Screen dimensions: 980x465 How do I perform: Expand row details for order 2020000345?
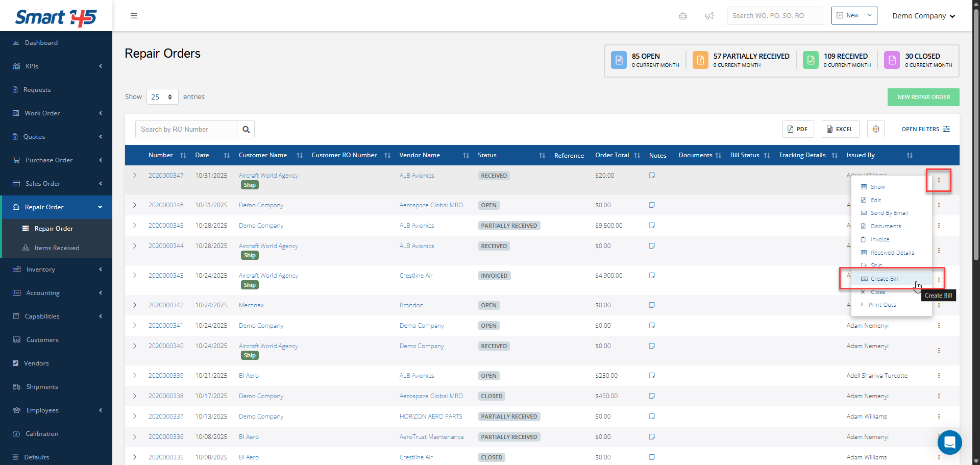tap(135, 226)
